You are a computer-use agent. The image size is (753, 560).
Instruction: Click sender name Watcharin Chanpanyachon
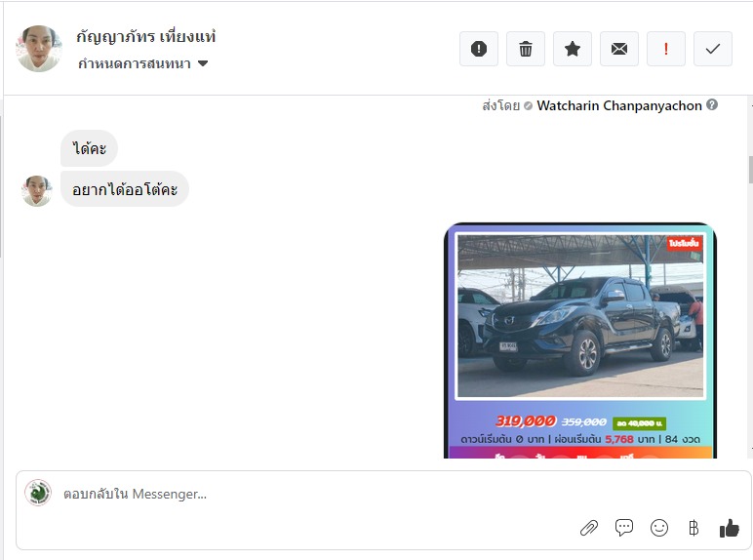(619, 105)
